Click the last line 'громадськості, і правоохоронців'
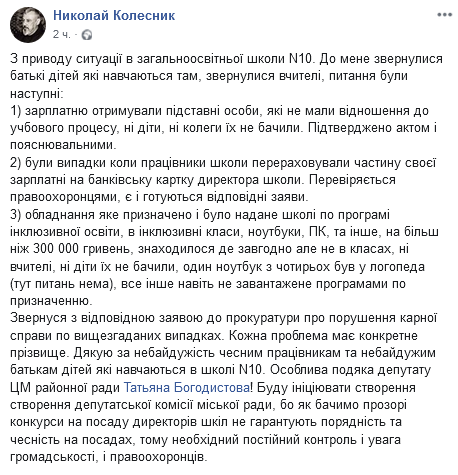Image resolution: width=458 pixels, height=475 pixels. [x=108, y=457]
